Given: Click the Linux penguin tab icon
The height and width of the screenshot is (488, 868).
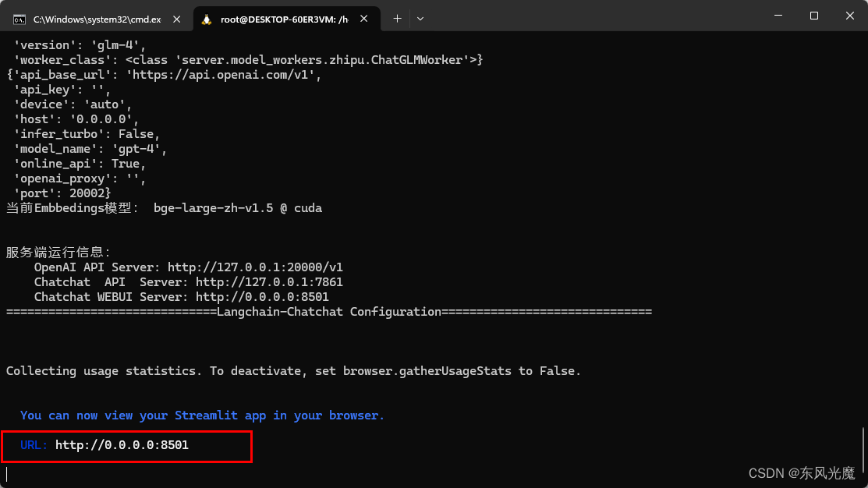Looking at the screenshot, I should (x=207, y=19).
